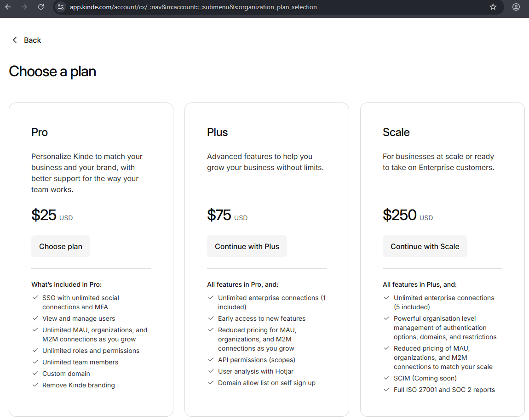Click the $75 USD price on the Plus card
This screenshot has width=529, height=420.
227,215
